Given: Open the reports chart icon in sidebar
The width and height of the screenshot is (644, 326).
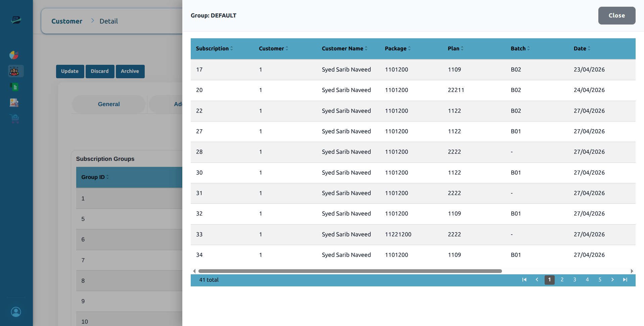Looking at the screenshot, I should point(14,103).
